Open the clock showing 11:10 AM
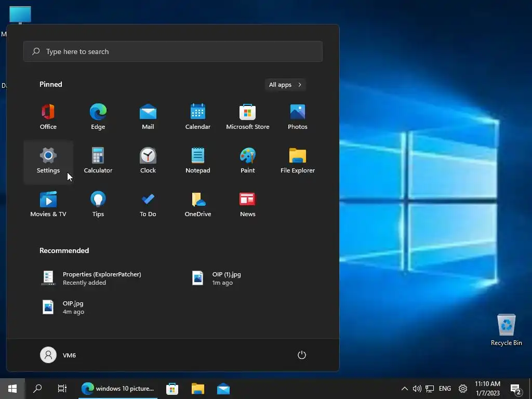 click(487, 389)
